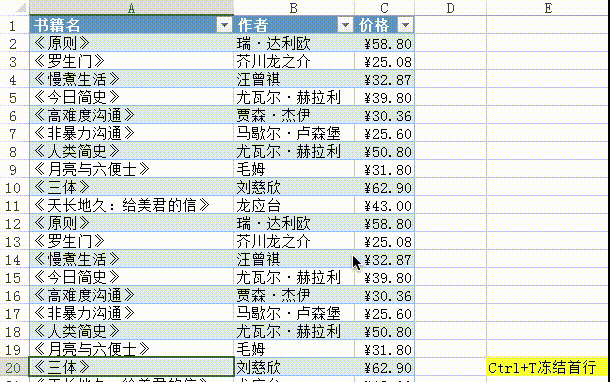Select row 1 header
The width and height of the screenshot is (610, 382).
pyautogui.click(x=13, y=25)
